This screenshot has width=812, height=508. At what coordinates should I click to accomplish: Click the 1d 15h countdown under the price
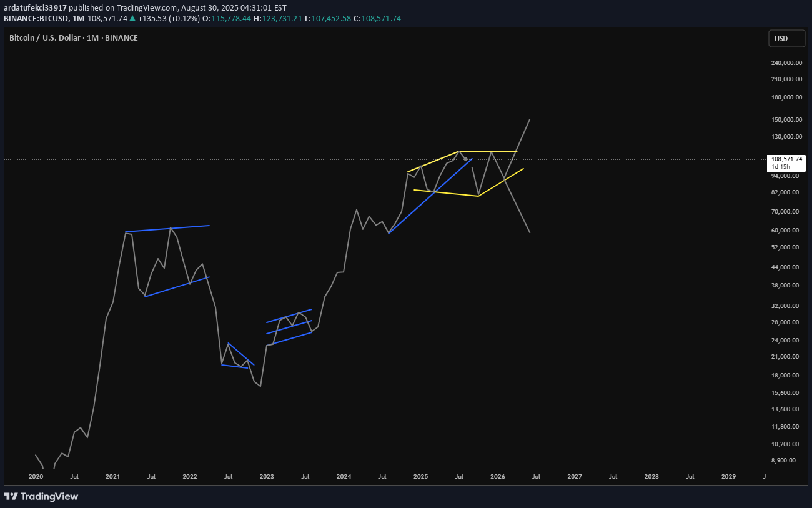pos(782,167)
